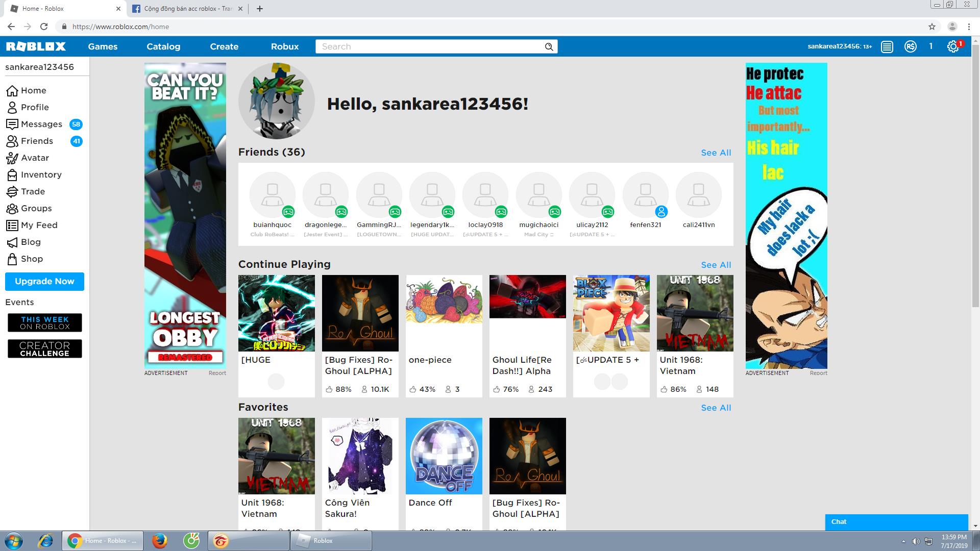This screenshot has height=551, width=980.
Task: Open the Chrome profile avatar icon
Action: click(952, 27)
